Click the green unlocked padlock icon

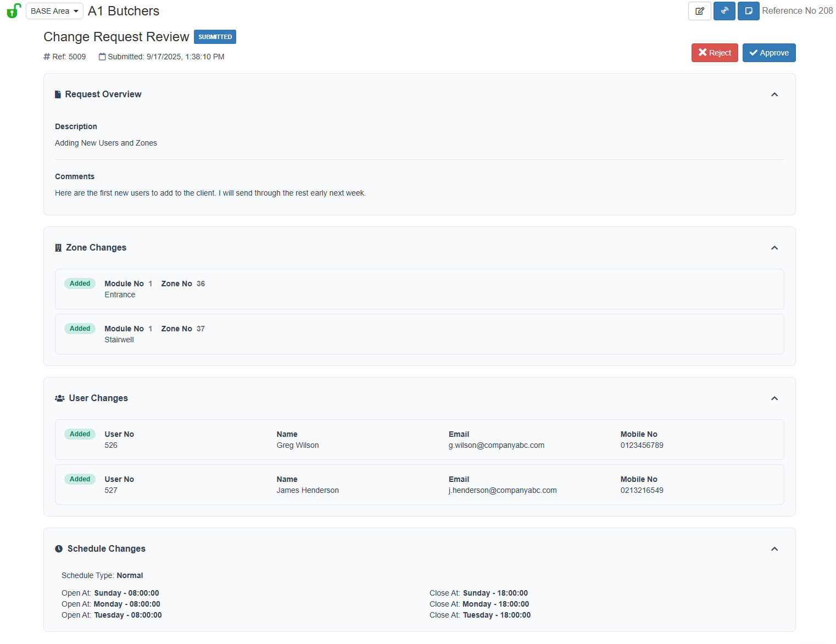[x=13, y=11]
